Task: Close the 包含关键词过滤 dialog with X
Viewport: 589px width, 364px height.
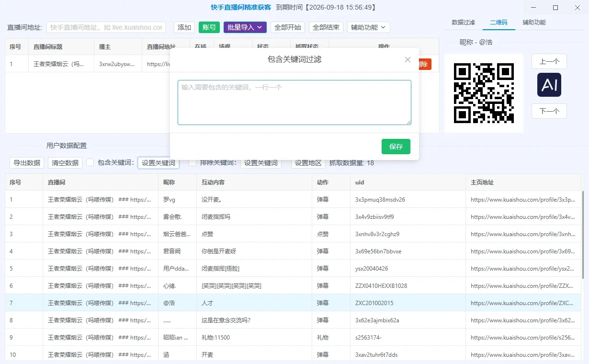Action: click(x=408, y=59)
